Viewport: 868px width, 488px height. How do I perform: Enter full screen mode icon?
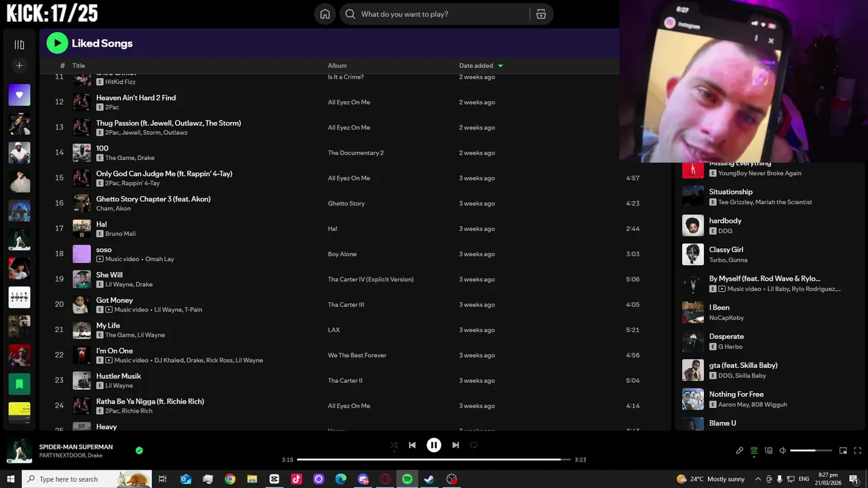click(x=857, y=451)
